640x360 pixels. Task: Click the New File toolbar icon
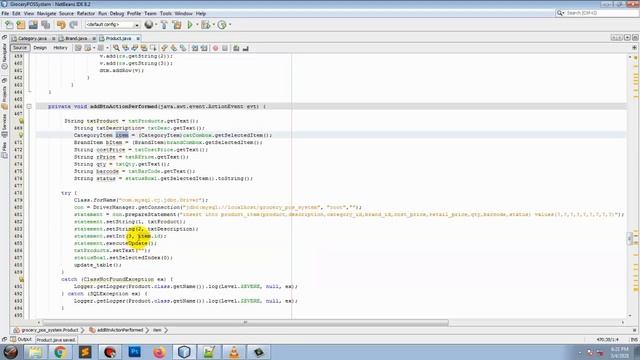click(9, 25)
